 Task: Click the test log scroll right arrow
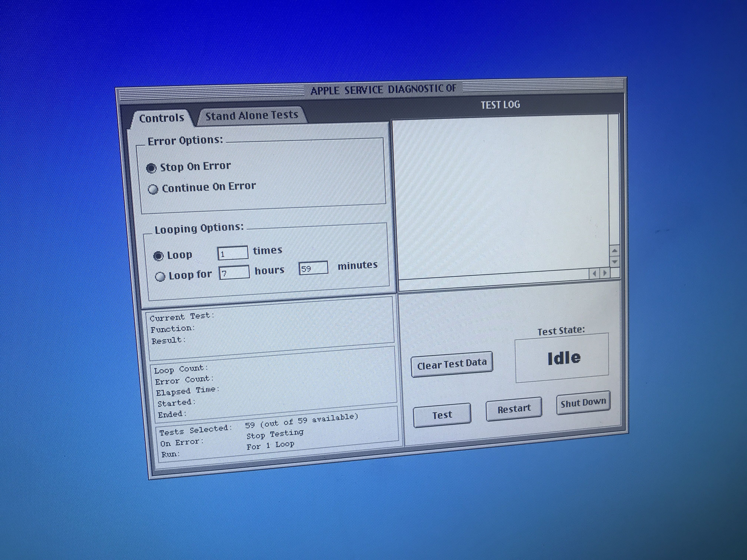point(605,273)
